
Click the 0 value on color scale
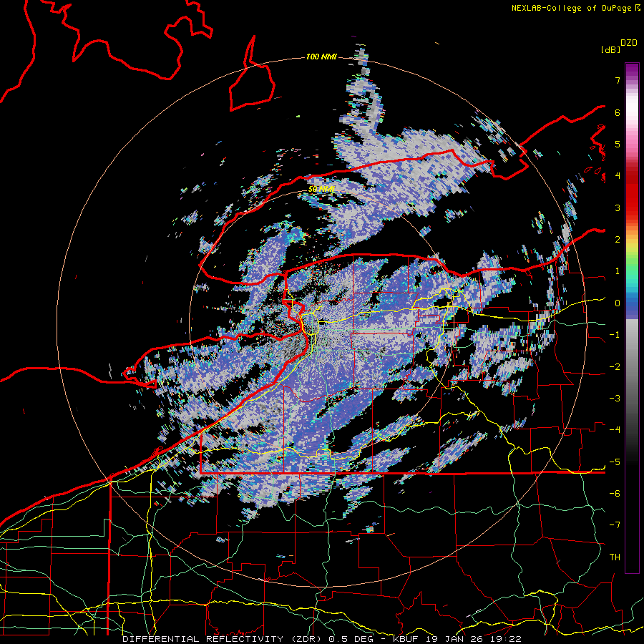(x=618, y=303)
